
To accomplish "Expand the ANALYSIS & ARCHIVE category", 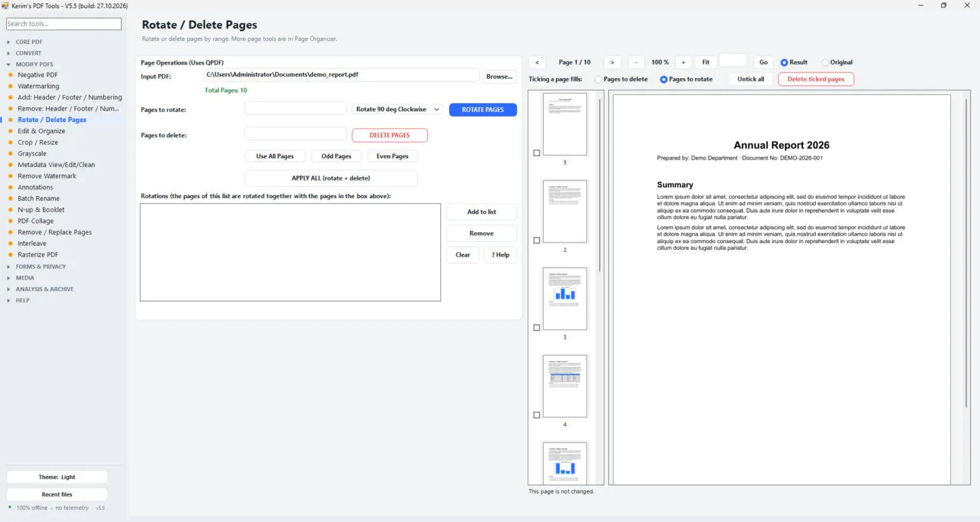I will (44, 289).
